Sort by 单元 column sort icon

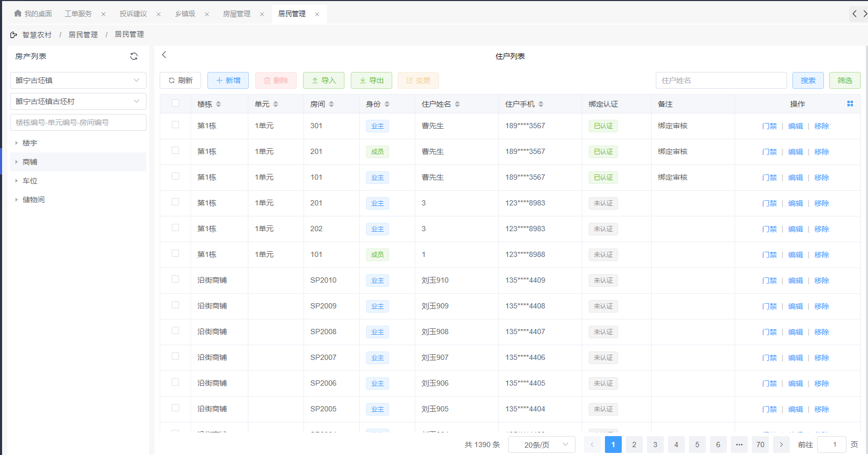276,104
